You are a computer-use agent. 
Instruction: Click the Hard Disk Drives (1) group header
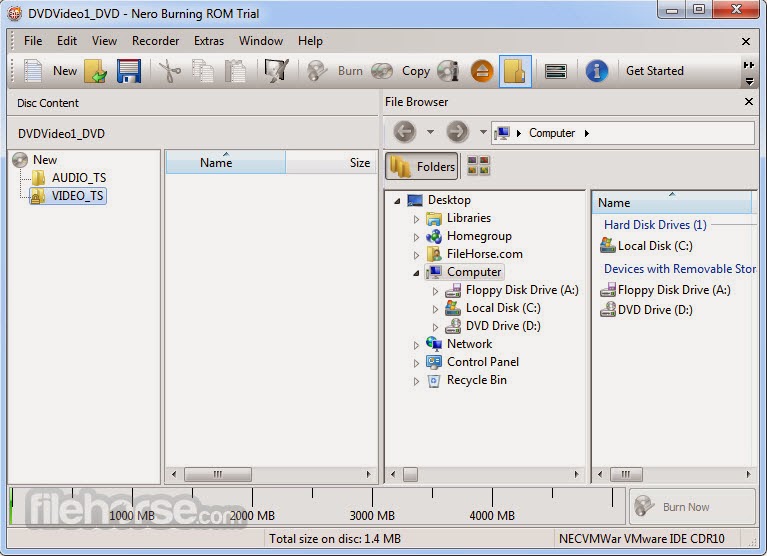click(x=655, y=225)
